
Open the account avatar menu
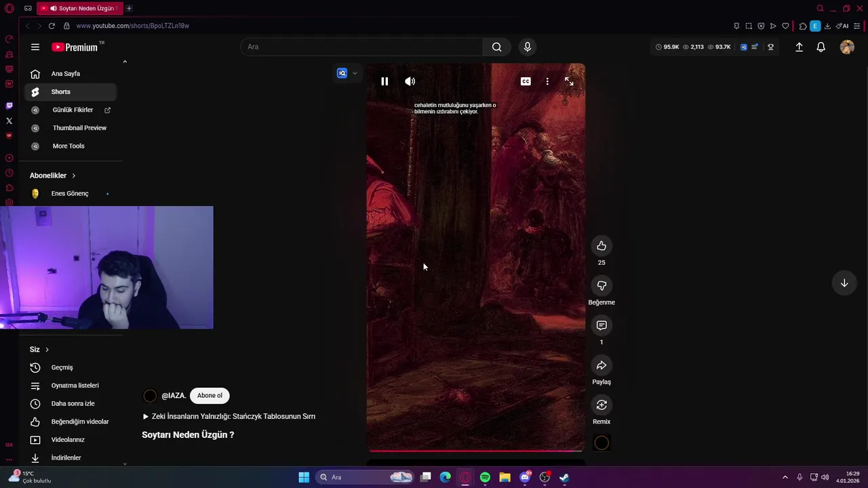847,47
